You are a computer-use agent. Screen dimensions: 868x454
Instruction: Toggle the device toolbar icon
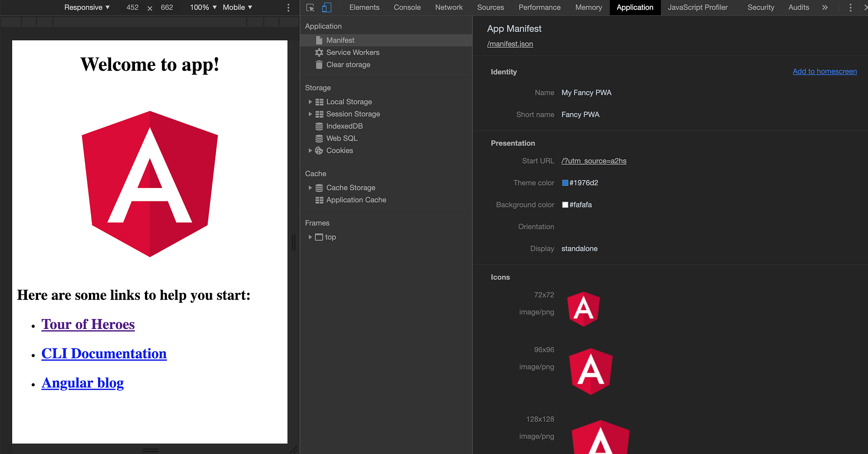click(x=326, y=7)
